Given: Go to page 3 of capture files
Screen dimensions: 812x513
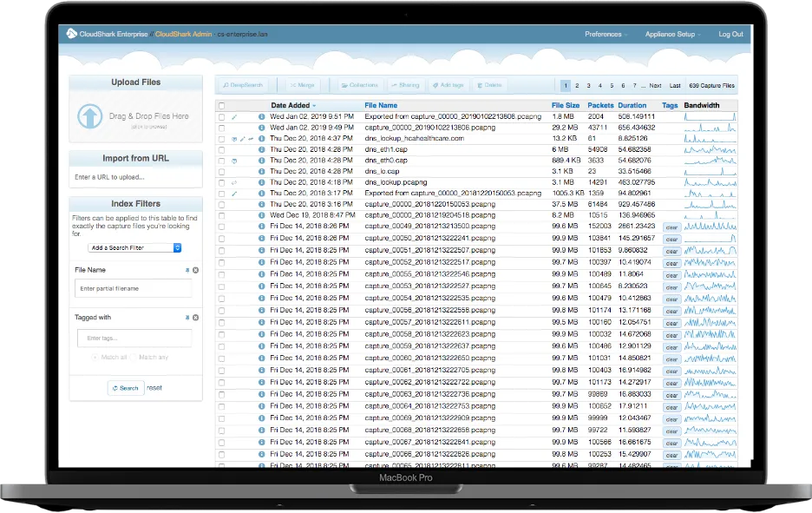Looking at the screenshot, I should 588,86.
